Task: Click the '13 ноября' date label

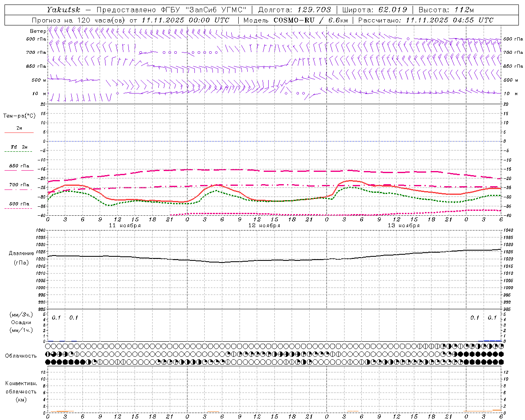Action: coord(404,226)
